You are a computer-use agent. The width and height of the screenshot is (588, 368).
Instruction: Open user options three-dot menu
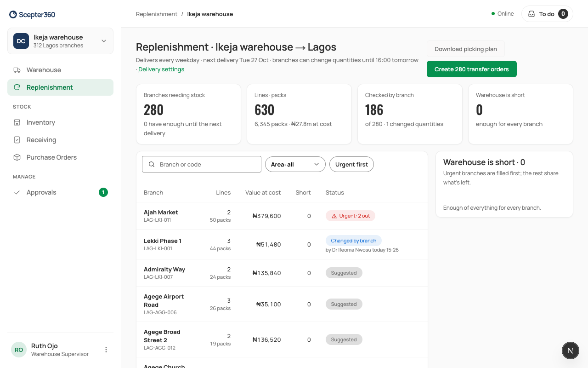[x=106, y=350]
